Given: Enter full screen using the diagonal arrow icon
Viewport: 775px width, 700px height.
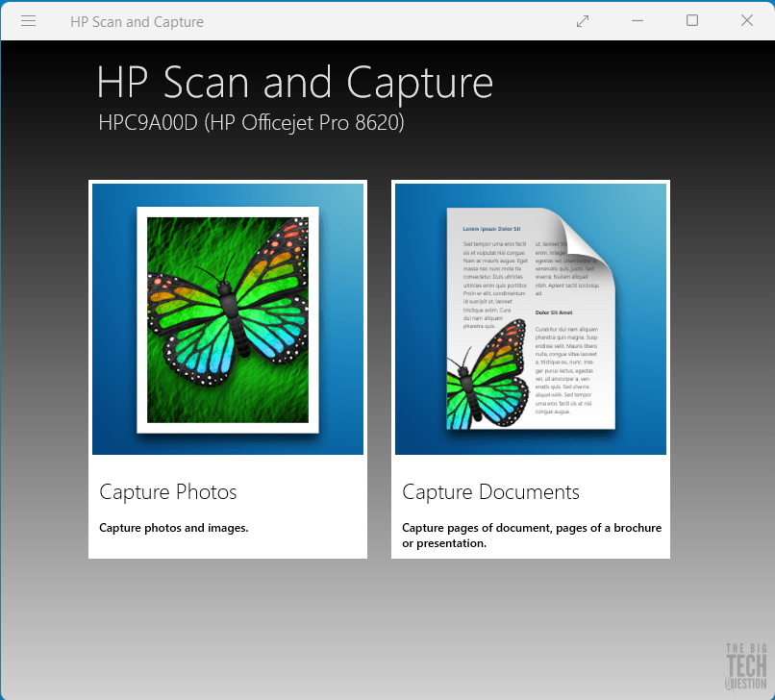Looking at the screenshot, I should point(583,20).
